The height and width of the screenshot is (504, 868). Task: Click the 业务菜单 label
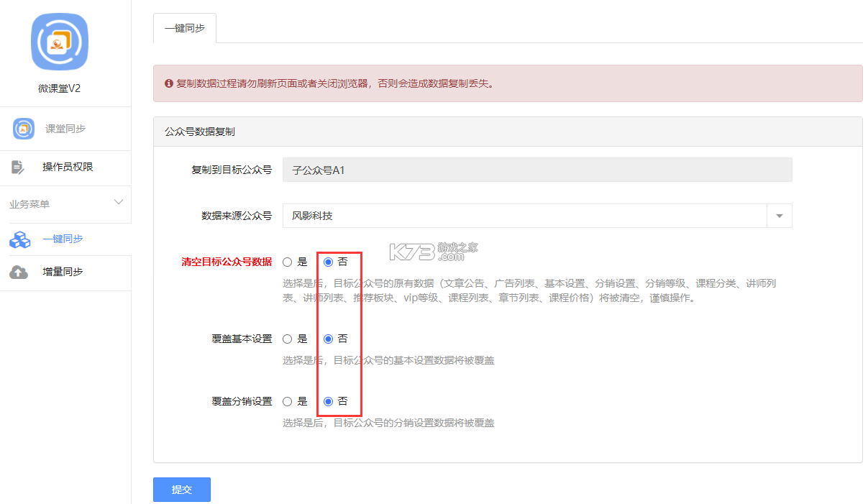29,204
